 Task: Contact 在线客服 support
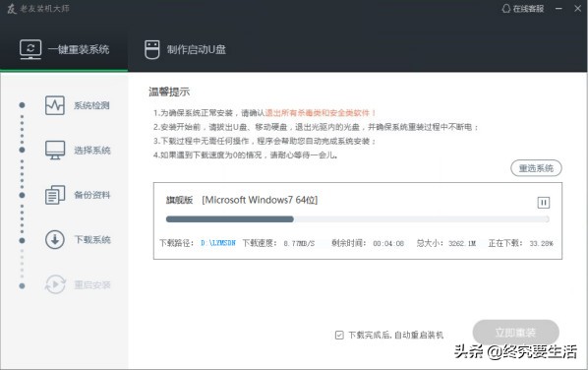pyautogui.click(x=523, y=8)
